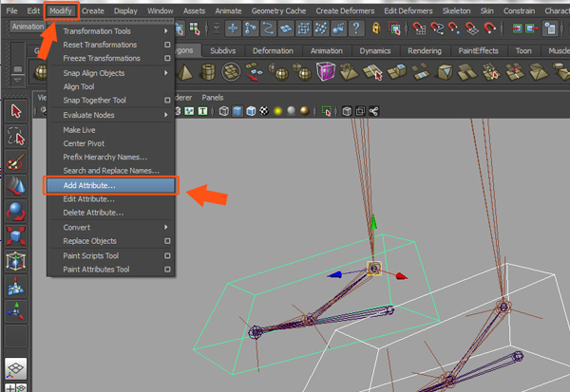
Task: Open the Panels menu in viewport
Action: click(x=213, y=98)
